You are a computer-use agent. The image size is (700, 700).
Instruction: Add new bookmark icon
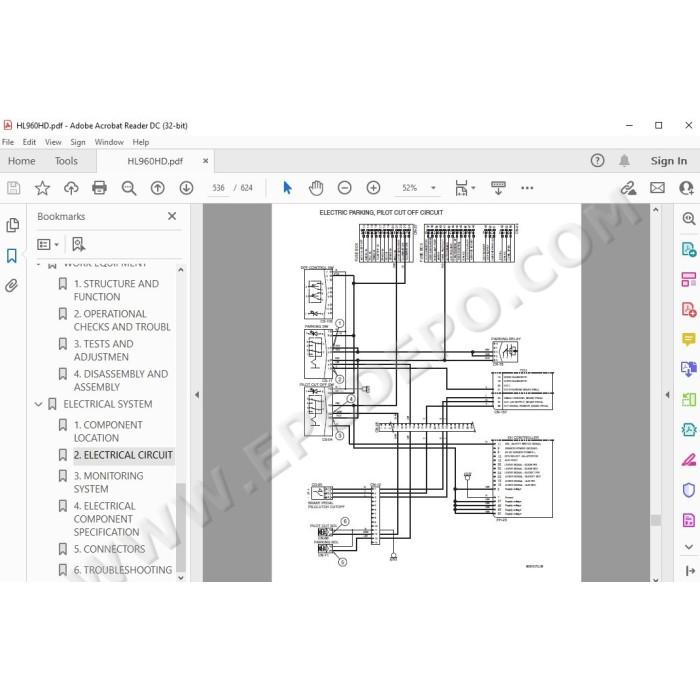click(x=79, y=244)
